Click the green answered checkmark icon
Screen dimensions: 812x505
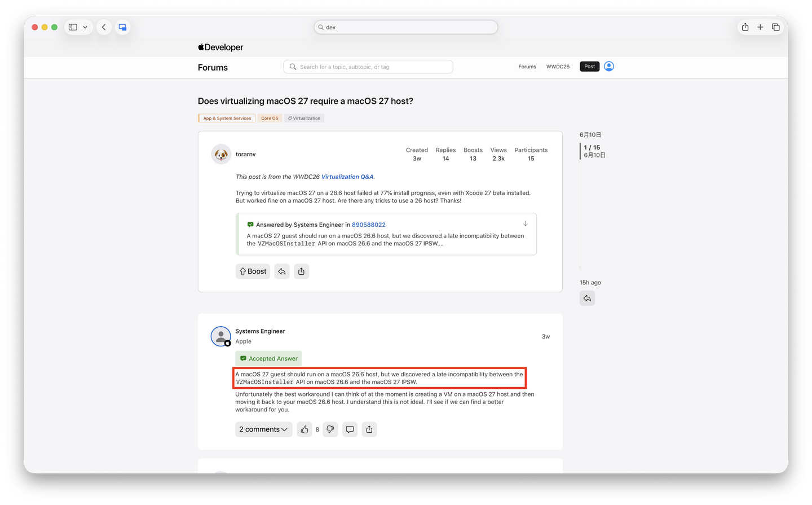[250, 225]
